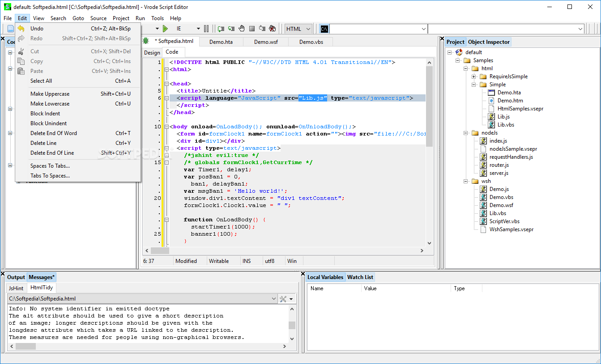Choose Undo from the Edit menu
Image resolution: width=601 pixels, height=364 pixels.
78,29
